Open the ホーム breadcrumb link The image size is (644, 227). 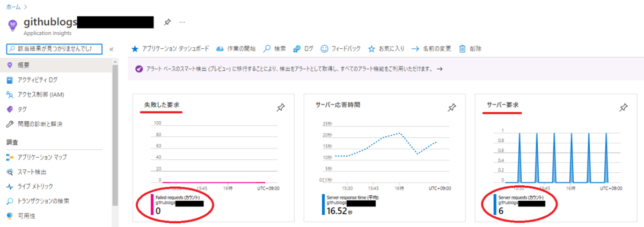[x=13, y=7]
